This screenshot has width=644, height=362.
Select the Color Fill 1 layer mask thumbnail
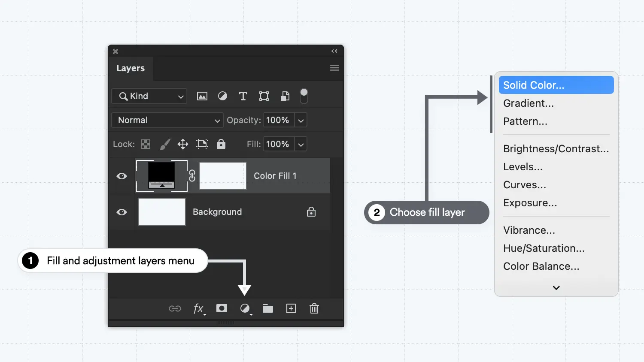tap(223, 175)
